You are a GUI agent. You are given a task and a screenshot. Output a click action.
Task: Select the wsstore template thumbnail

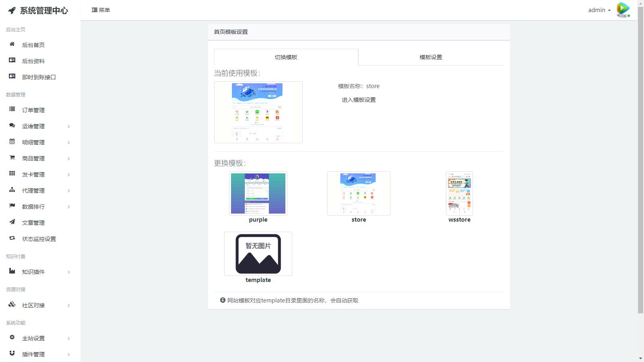tap(459, 193)
